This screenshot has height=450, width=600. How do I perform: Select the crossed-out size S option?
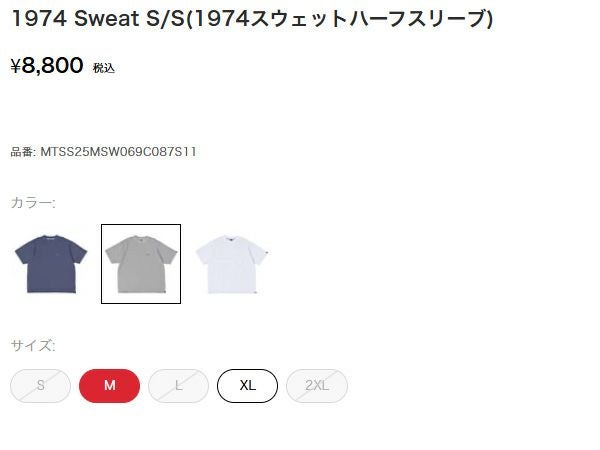coord(41,386)
